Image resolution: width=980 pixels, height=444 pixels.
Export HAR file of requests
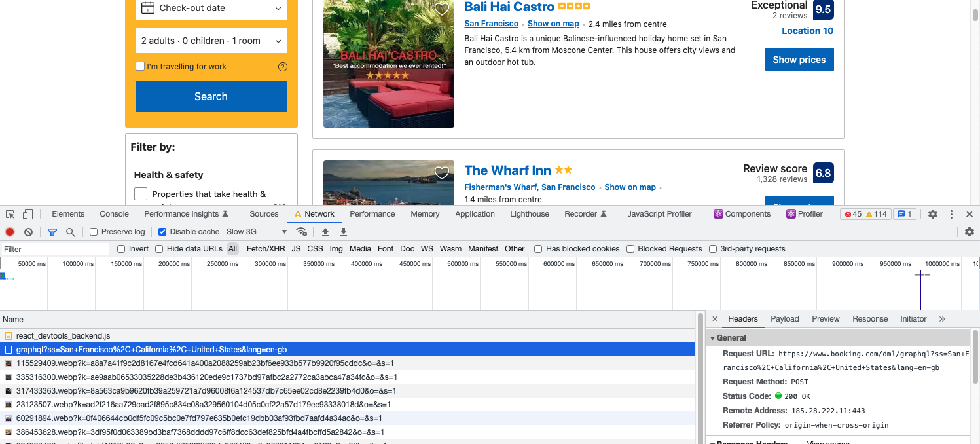click(x=343, y=232)
